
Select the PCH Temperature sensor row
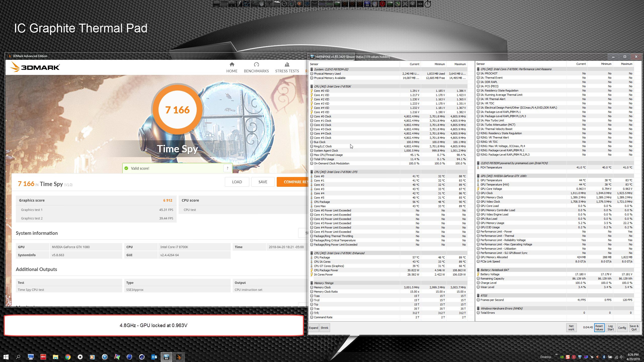click(x=555, y=167)
